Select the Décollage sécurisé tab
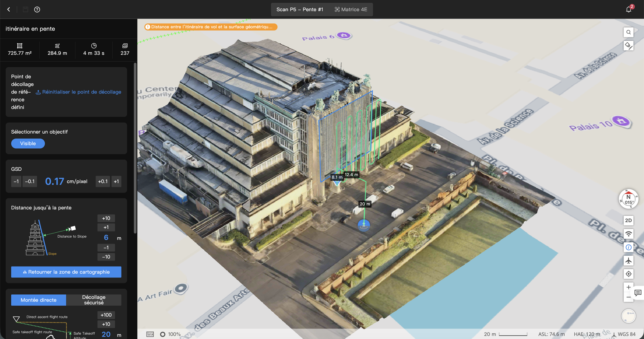644x339 pixels. coord(94,300)
